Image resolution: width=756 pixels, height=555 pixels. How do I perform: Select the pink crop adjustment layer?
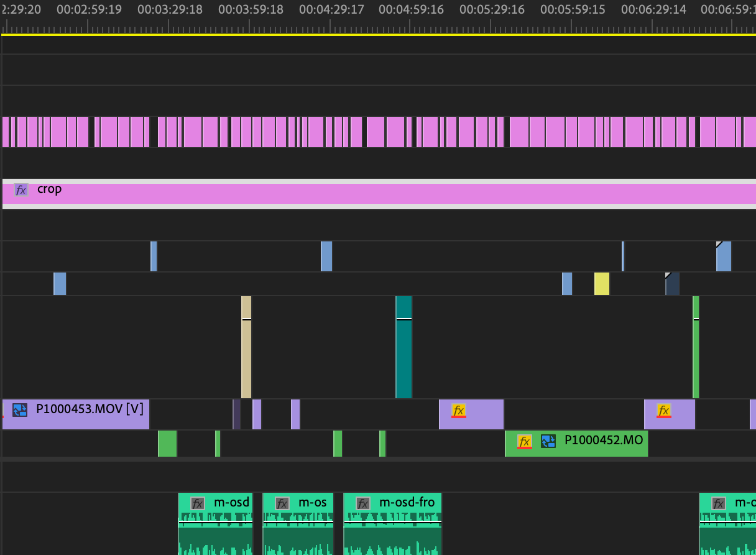pos(373,194)
